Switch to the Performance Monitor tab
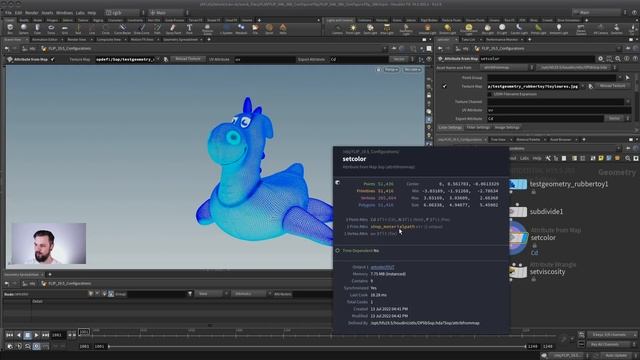The image size is (640, 360). [502, 40]
